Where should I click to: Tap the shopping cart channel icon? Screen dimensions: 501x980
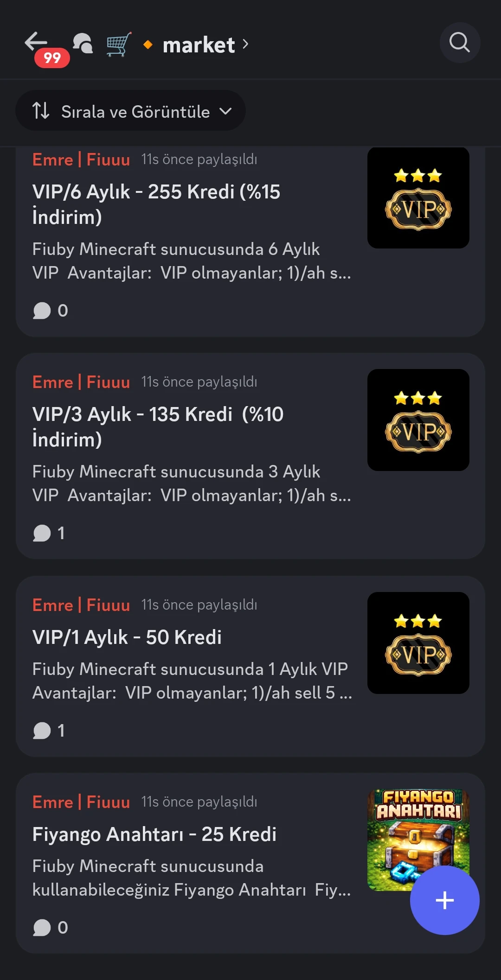click(x=119, y=45)
